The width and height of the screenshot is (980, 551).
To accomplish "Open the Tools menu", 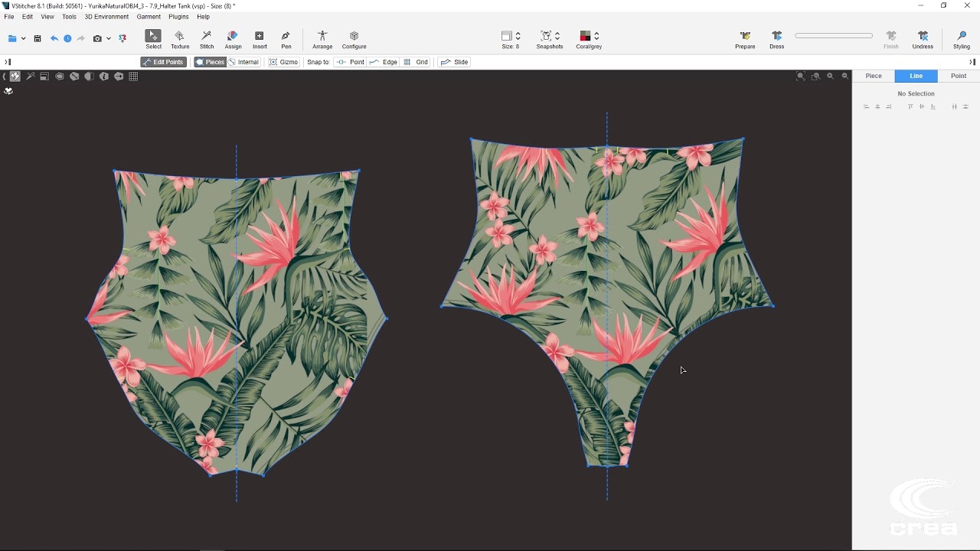I will [x=69, y=17].
